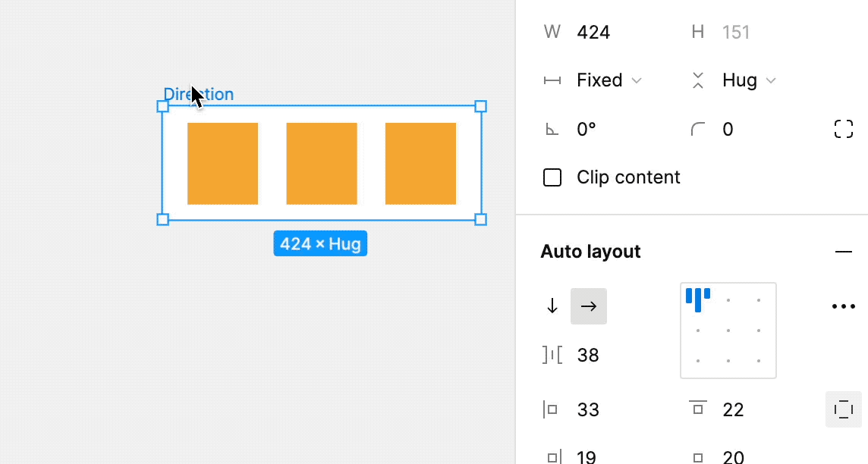Select the middle orange rectangle

coord(321,163)
